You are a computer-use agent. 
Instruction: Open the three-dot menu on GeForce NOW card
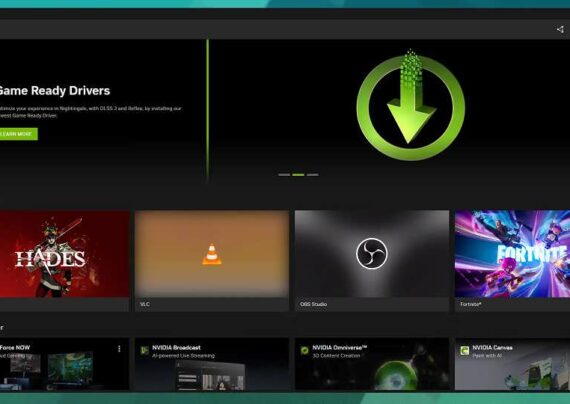[x=119, y=349]
